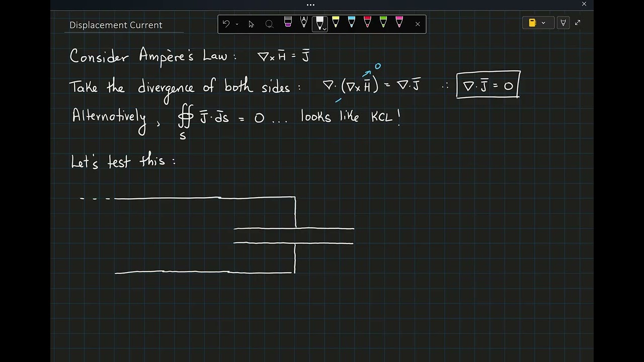Toggle the pen toolbar button
Image resolution: width=644 pixels, height=362 pixels.
(x=563, y=23)
